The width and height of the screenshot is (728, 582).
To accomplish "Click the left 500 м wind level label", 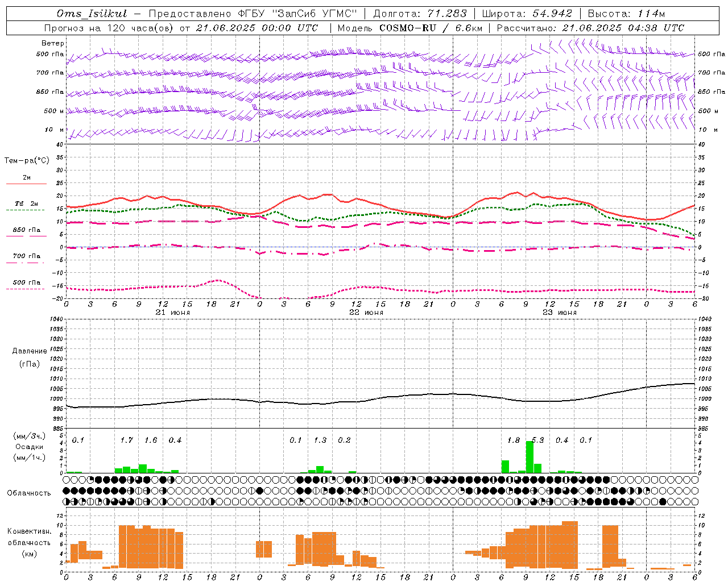I will coord(53,111).
